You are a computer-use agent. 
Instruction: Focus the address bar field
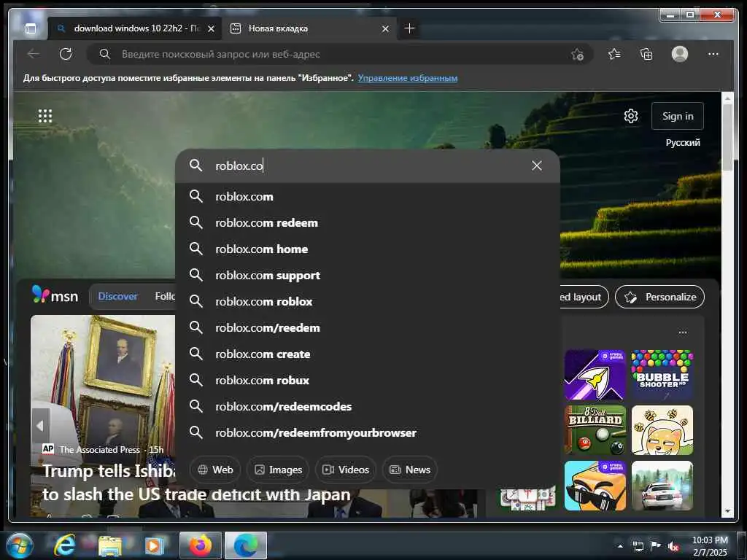[x=340, y=54]
